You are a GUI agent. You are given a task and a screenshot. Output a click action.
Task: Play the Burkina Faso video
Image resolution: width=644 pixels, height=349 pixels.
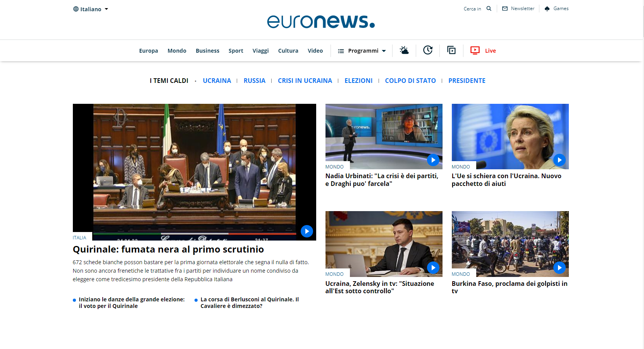[x=560, y=267]
